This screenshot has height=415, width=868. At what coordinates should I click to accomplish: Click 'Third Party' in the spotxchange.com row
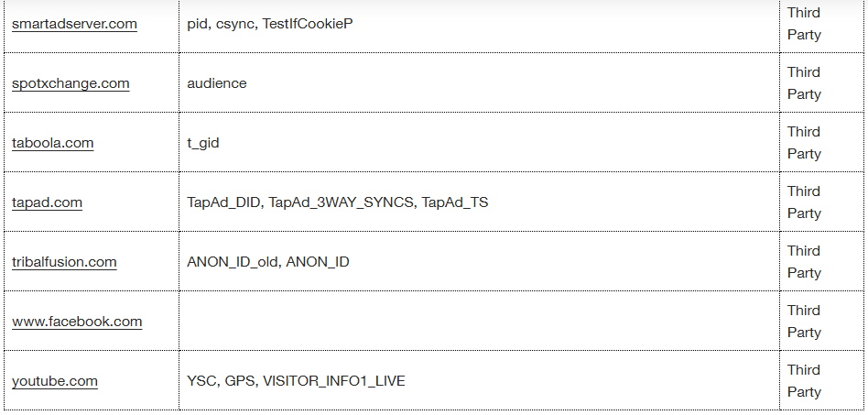click(x=804, y=83)
